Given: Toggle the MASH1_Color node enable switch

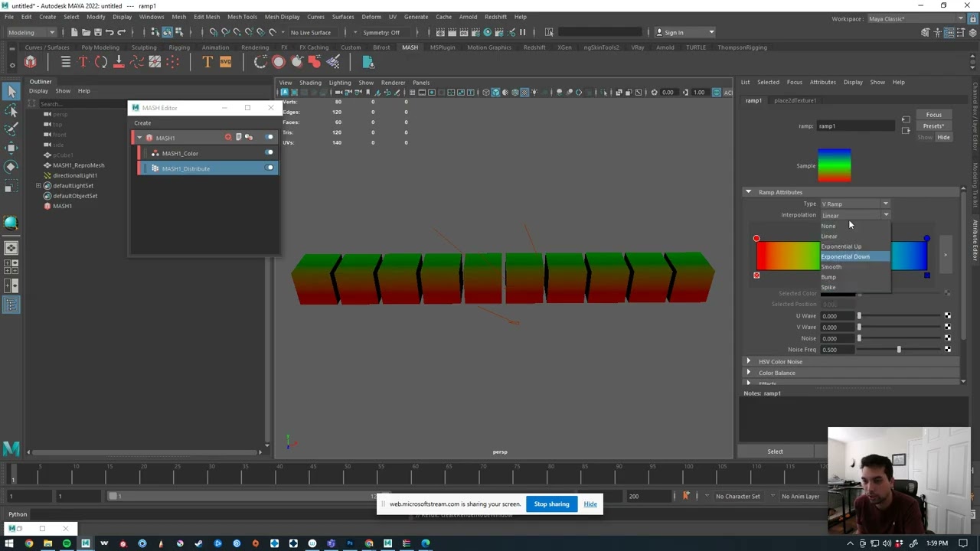Looking at the screenshot, I should coord(269,153).
